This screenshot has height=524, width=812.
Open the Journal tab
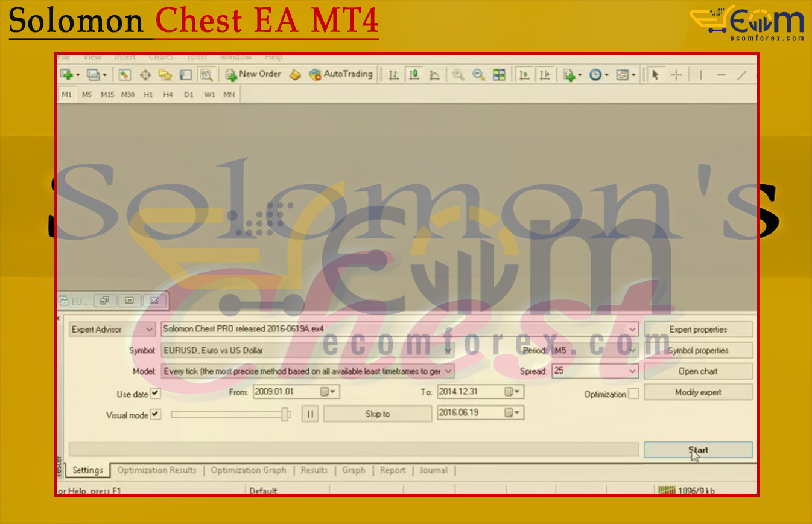coord(433,470)
